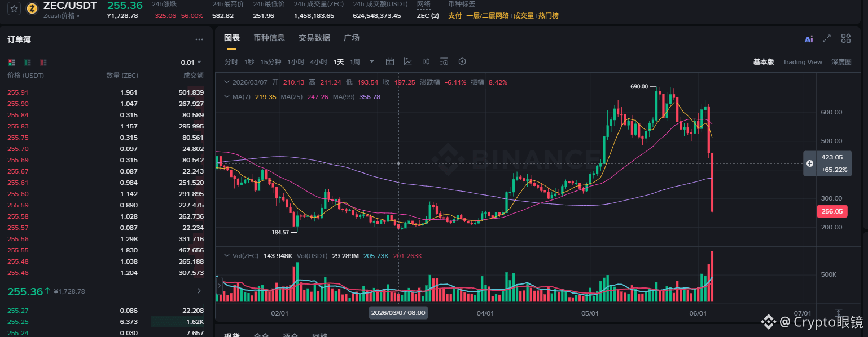This screenshot has width=868, height=337.
Task: Collapse the Vol(ZEC) indicator row
Action: click(x=227, y=256)
